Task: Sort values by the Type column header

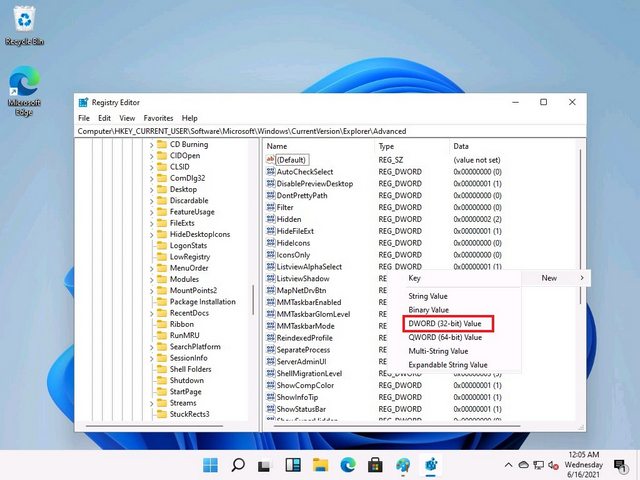Action: coord(386,146)
